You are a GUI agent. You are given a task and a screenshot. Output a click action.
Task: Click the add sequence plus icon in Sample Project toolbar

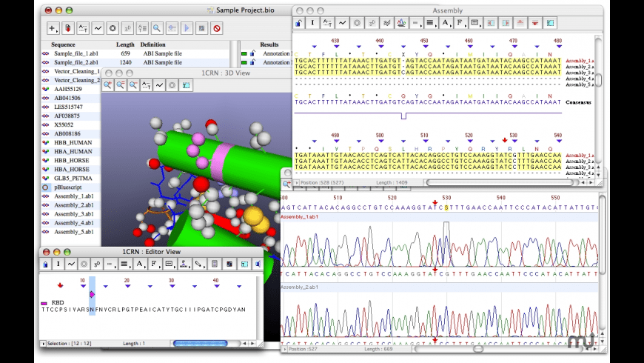click(x=53, y=28)
